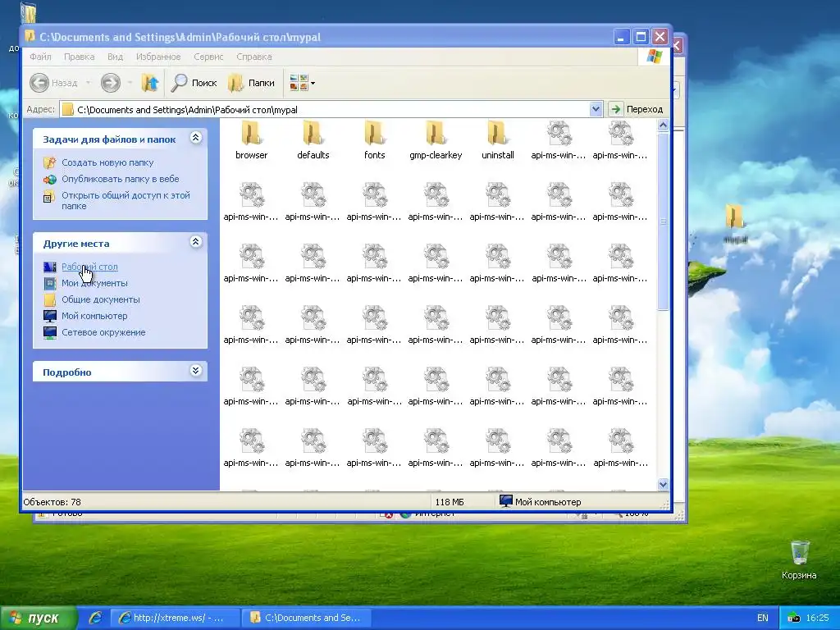Open the Назад history dropdown arrow
840x630 pixels.
click(x=88, y=83)
